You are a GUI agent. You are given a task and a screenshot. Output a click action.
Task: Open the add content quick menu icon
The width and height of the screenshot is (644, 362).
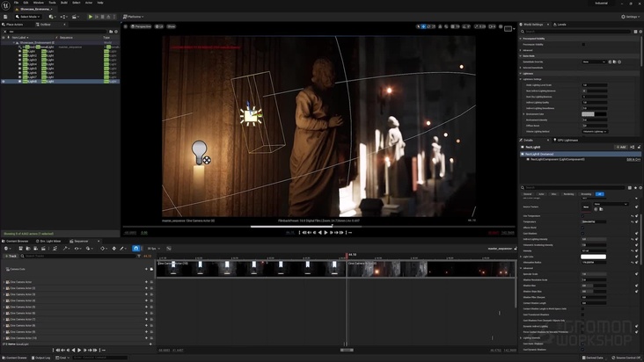[52, 17]
